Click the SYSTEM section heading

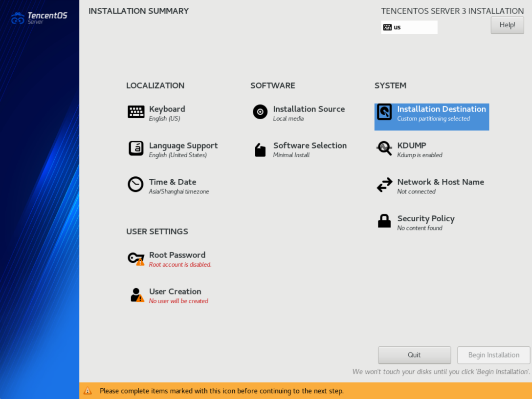point(390,85)
